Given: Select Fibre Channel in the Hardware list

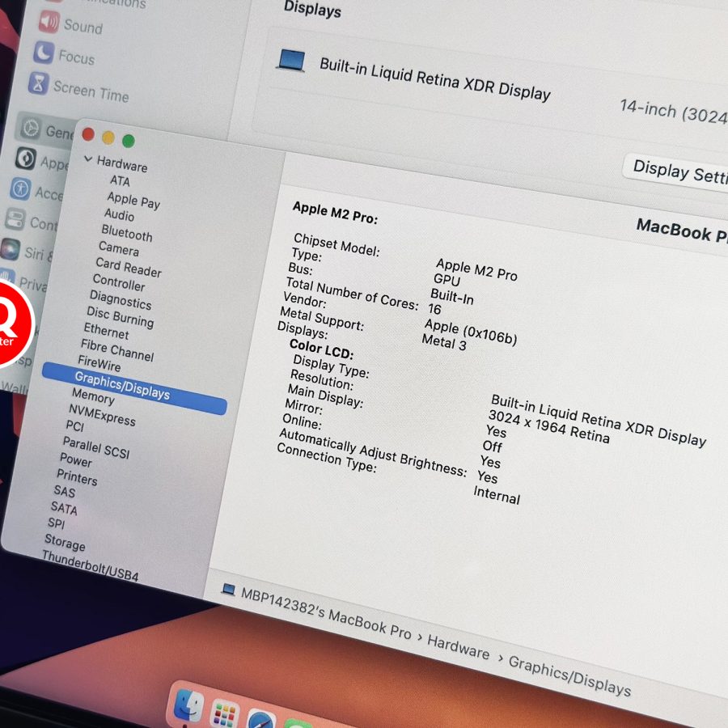Looking at the screenshot, I should pos(117,350).
